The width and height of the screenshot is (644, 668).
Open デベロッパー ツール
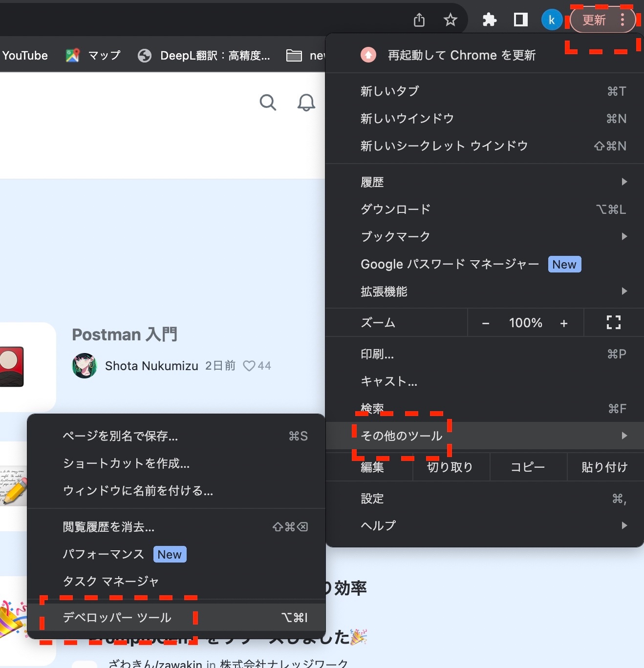176,617
